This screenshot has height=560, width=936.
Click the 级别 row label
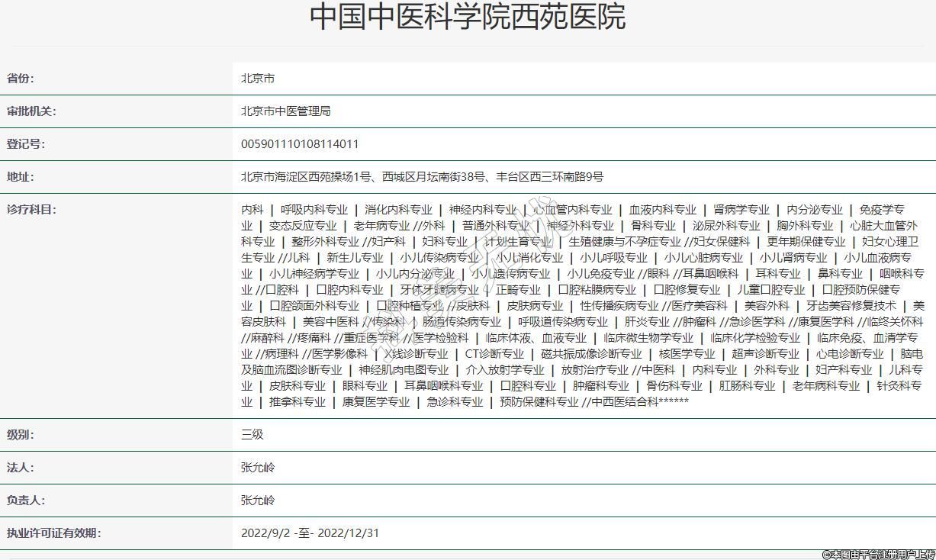pyautogui.click(x=21, y=435)
